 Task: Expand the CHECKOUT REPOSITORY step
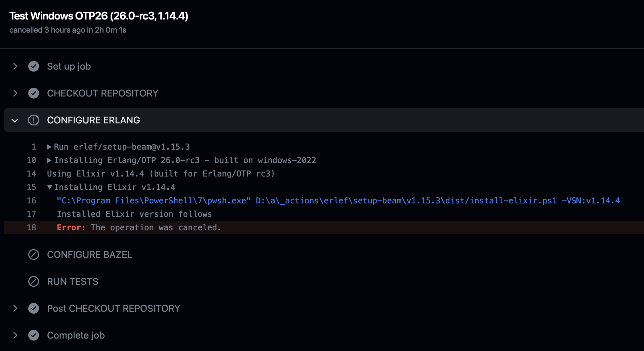tap(15, 93)
